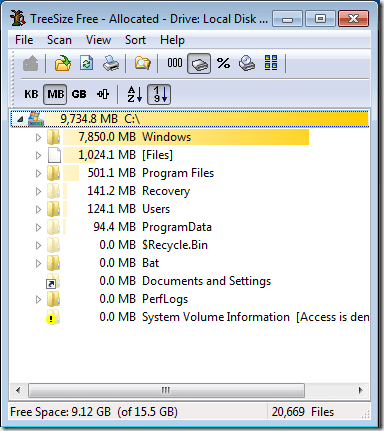Show sizes in KB
384x431 pixels.
click(x=31, y=94)
